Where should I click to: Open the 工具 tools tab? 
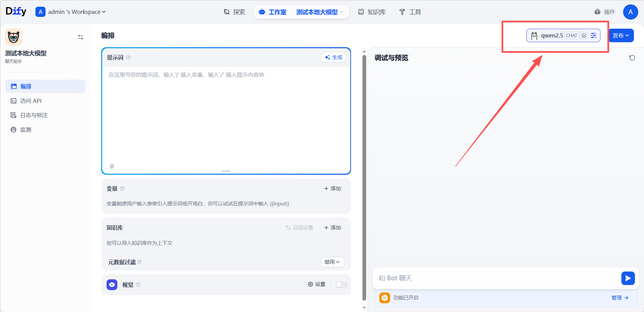click(410, 12)
